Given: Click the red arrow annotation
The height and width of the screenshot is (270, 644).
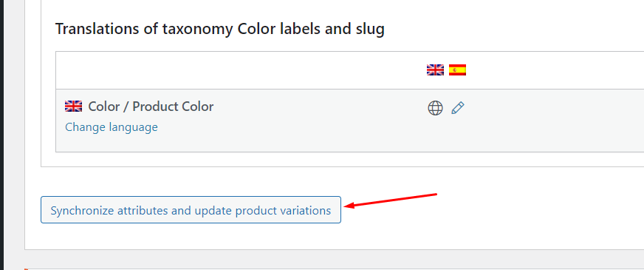Looking at the screenshot, I should coord(390,200).
